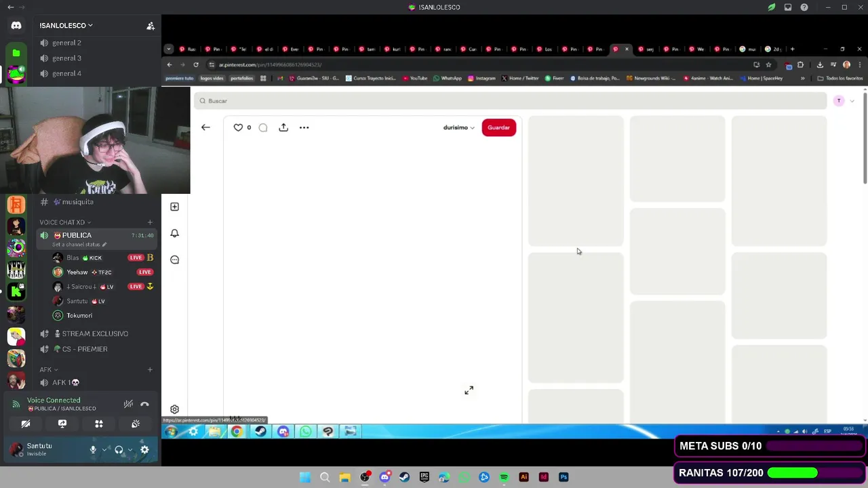
Task: Open the Fiverr bookmark
Action: point(554,78)
